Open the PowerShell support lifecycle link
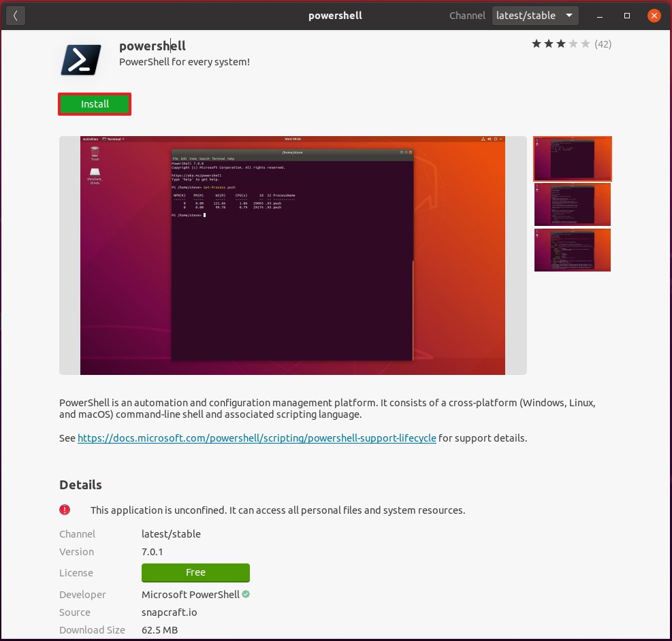This screenshot has width=672, height=641. (x=257, y=438)
